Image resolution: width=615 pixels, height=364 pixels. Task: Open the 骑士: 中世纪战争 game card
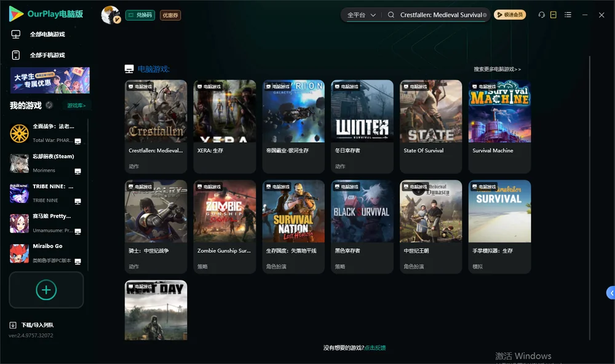tap(156, 226)
